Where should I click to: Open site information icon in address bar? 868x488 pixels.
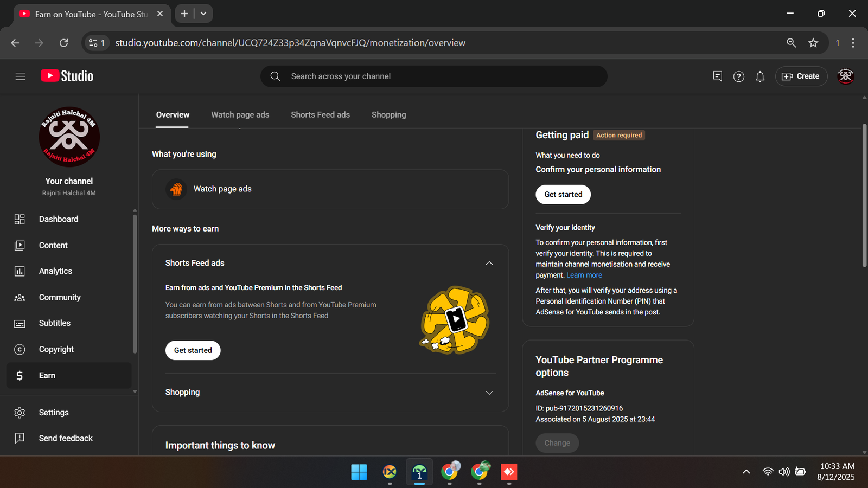coord(97,43)
